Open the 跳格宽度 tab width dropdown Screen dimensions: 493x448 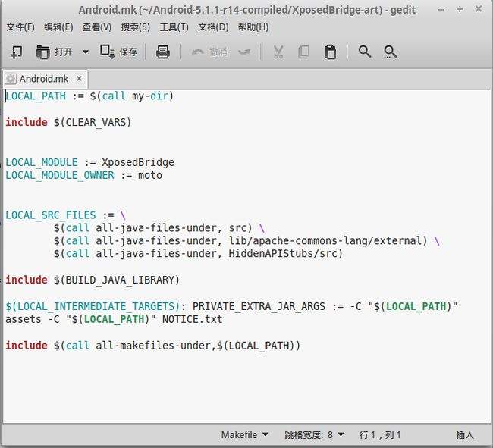click(x=314, y=435)
